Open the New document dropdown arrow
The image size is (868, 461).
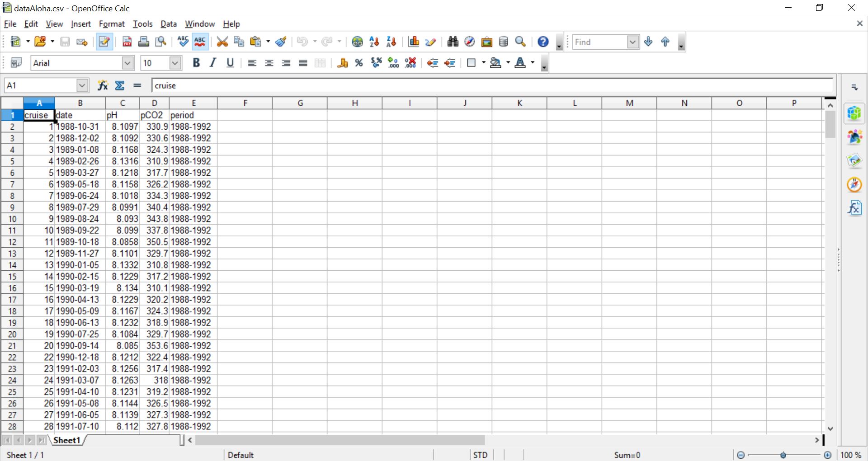pos(28,42)
